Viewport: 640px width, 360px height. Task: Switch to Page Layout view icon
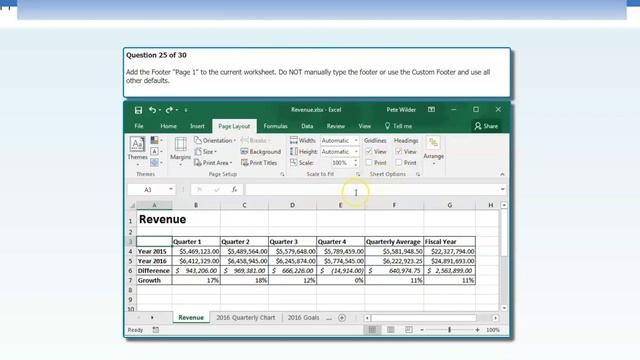[391, 330]
